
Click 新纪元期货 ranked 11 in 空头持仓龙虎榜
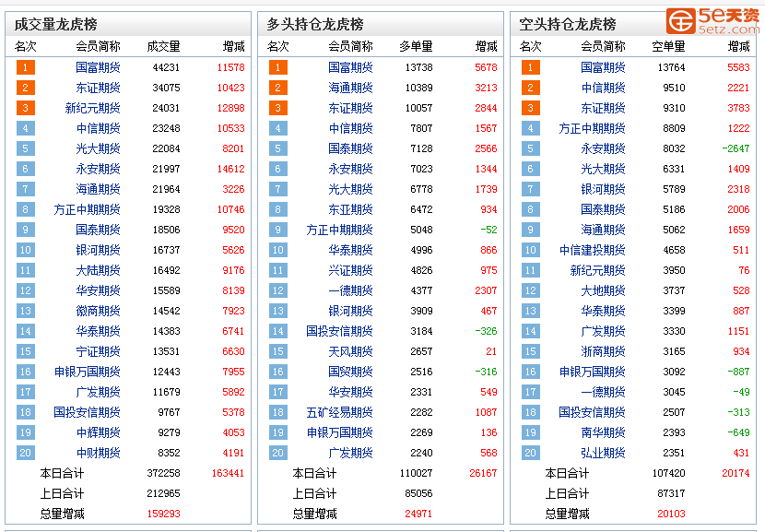click(597, 270)
